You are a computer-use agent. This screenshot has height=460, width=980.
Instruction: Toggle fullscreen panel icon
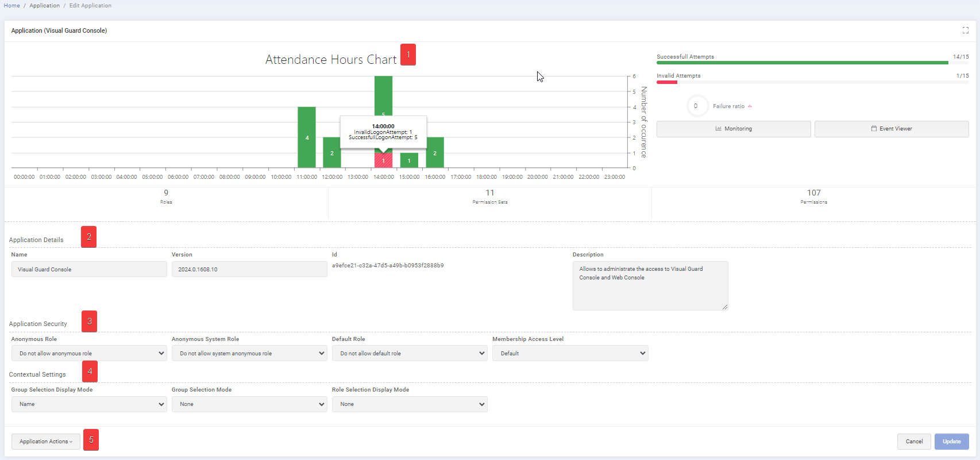coord(966,30)
